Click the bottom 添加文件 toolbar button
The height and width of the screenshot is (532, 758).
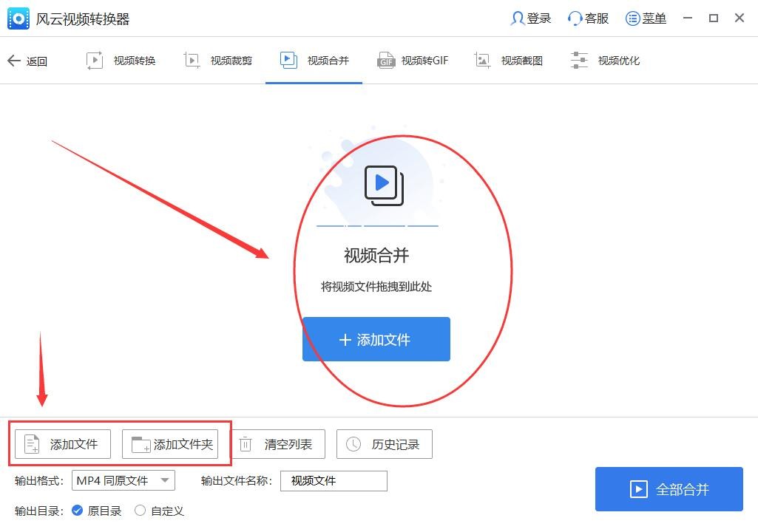[x=61, y=444]
